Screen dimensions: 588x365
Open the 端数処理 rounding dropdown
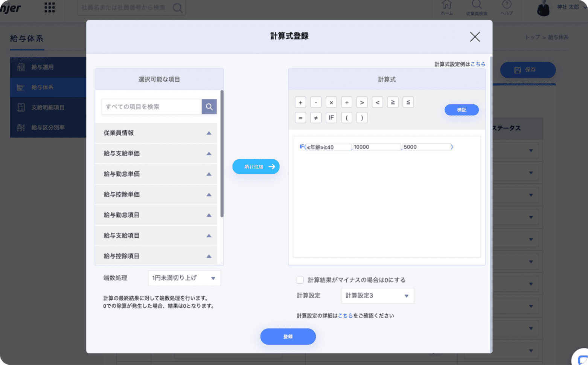point(184,278)
